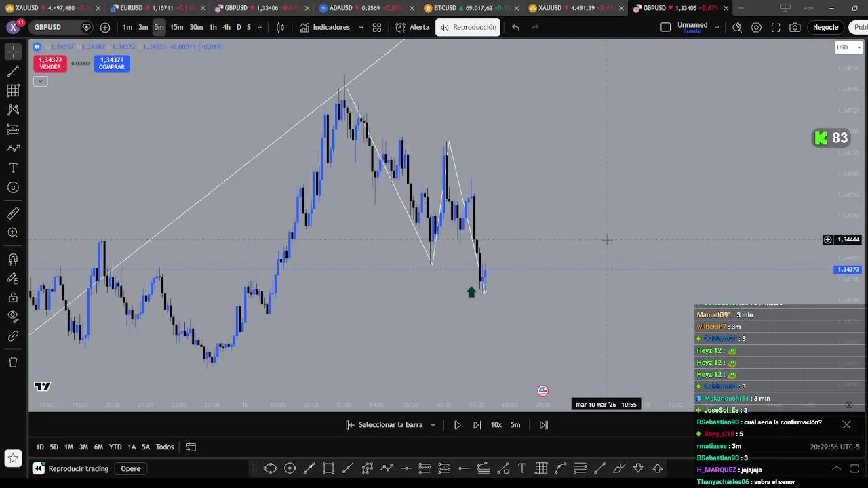Activate the zoom in tool
The width and height of the screenshot is (868, 488).
click(13, 232)
